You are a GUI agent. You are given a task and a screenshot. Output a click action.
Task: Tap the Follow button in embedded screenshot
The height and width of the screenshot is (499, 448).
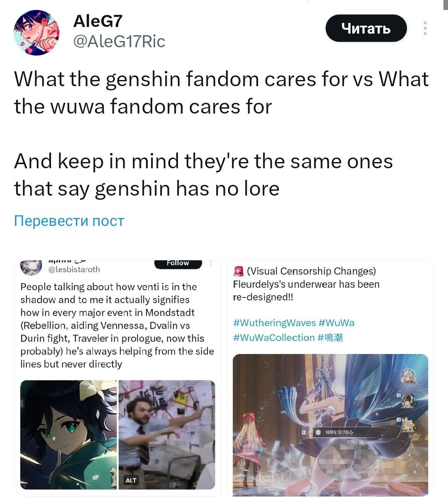click(x=178, y=264)
